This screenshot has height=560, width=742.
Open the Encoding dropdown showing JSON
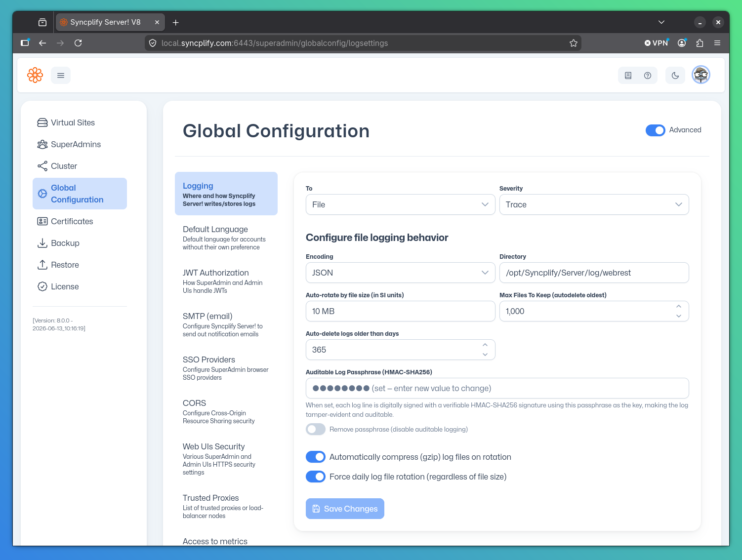[400, 273]
